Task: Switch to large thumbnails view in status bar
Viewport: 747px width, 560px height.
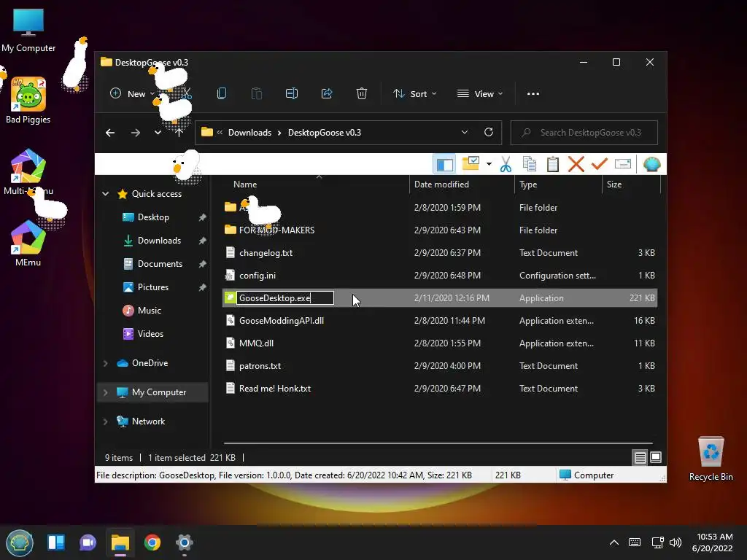Action: 656,458
